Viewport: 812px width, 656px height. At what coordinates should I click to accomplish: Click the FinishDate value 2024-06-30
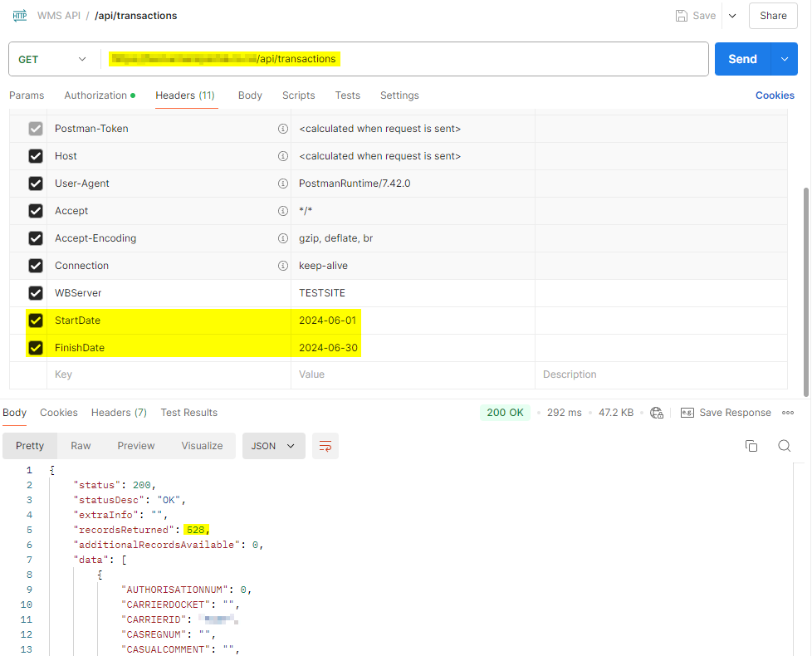coord(328,348)
